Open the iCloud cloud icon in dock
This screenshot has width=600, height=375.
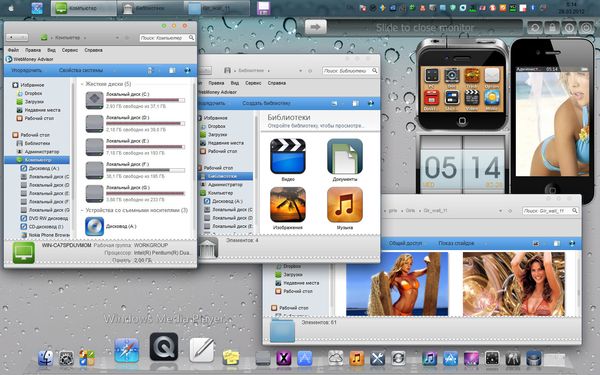pyautogui.click(x=336, y=358)
